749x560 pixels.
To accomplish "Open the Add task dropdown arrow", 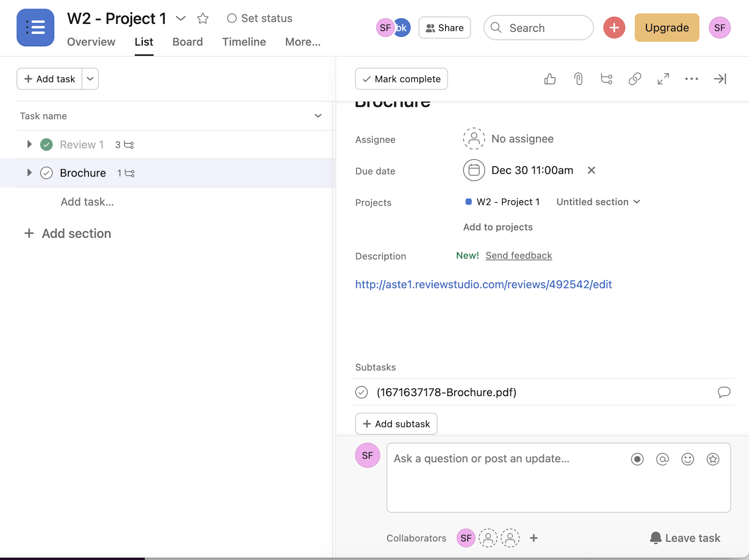I will (x=90, y=79).
